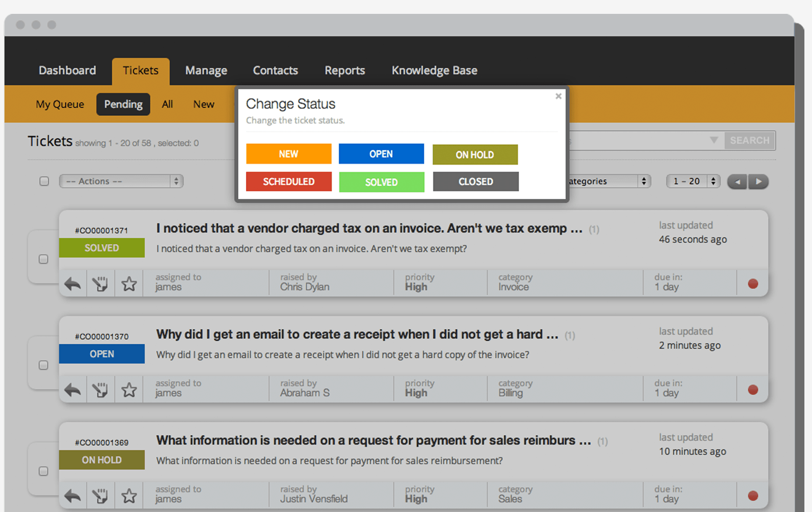Select the assign hand icon on ticket #CO00001369
The width and height of the screenshot is (812, 512).
pos(100,495)
